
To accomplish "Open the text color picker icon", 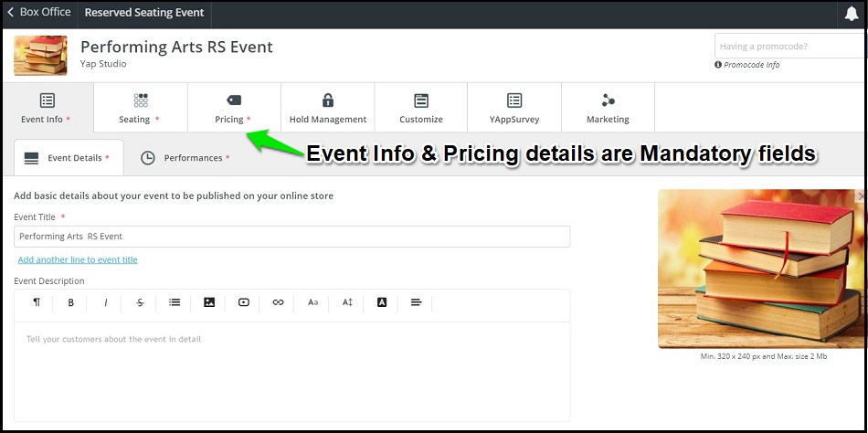I will click(x=382, y=302).
